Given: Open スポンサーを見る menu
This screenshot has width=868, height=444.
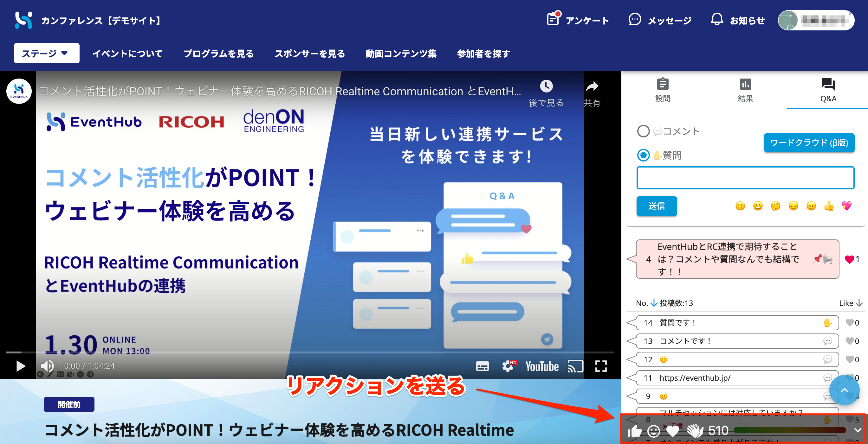Looking at the screenshot, I should click(x=310, y=54).
